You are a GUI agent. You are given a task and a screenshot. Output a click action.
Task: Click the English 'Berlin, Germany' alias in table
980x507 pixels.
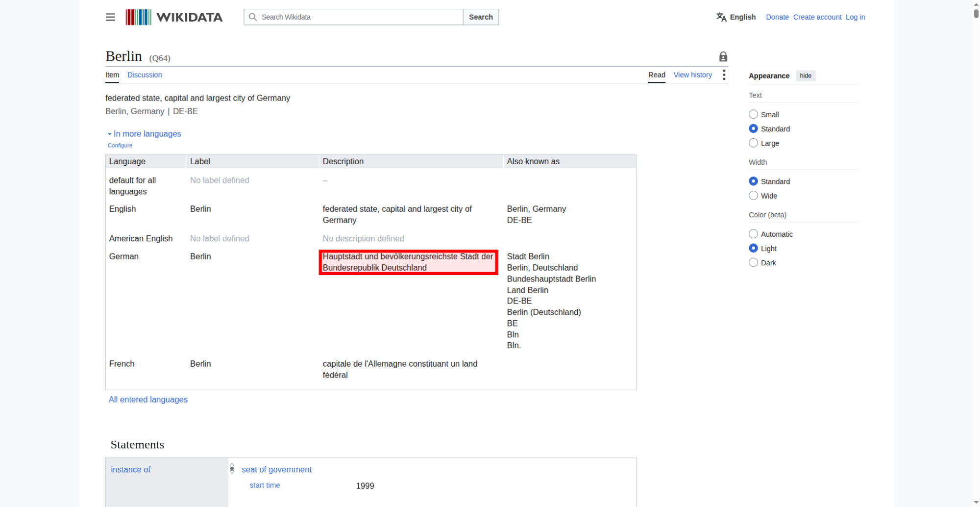[x=536, y=209]
